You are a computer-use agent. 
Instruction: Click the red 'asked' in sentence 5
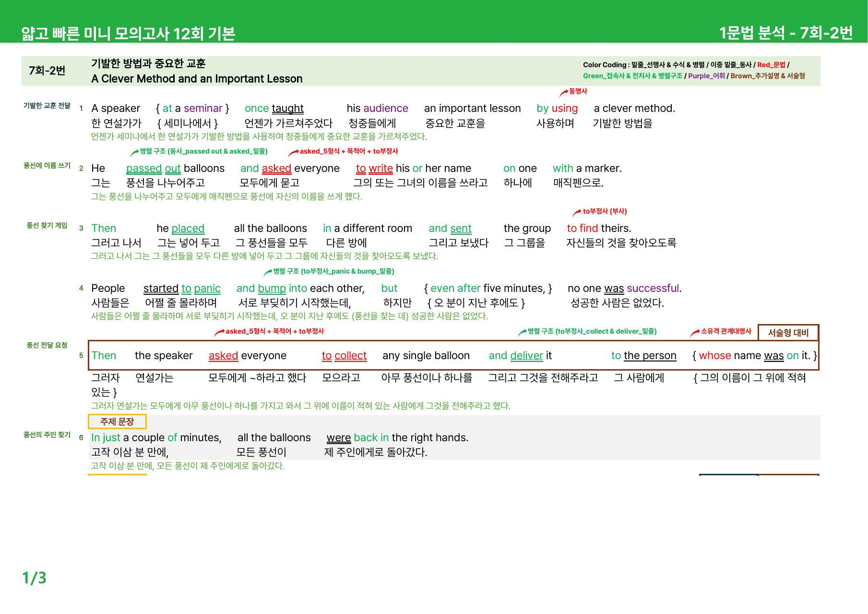(x=223, y=356)
